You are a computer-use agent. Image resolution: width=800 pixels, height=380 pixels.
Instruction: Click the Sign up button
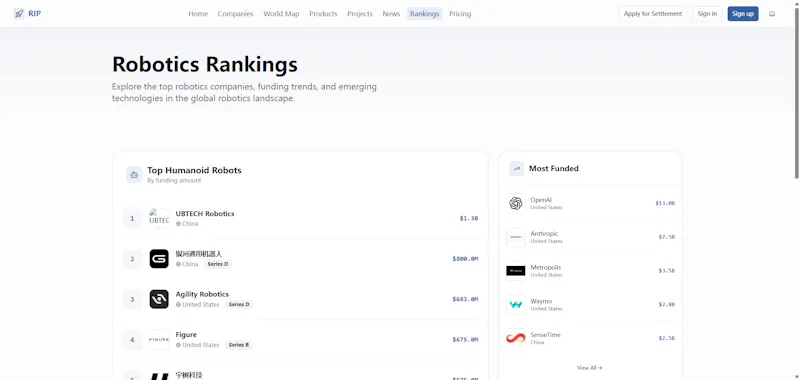(x=743, y=14)
